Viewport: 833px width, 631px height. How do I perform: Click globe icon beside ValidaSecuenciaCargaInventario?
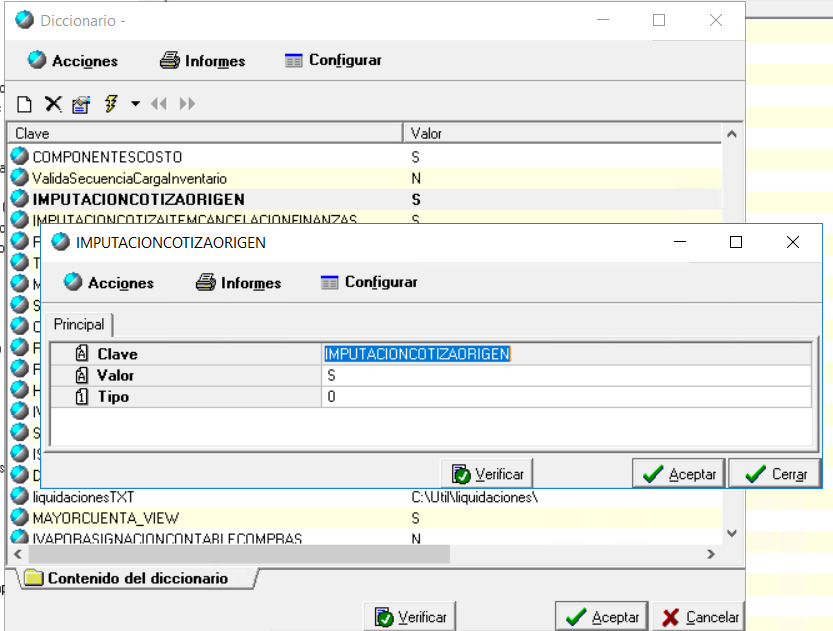click(x=20, y=177)
